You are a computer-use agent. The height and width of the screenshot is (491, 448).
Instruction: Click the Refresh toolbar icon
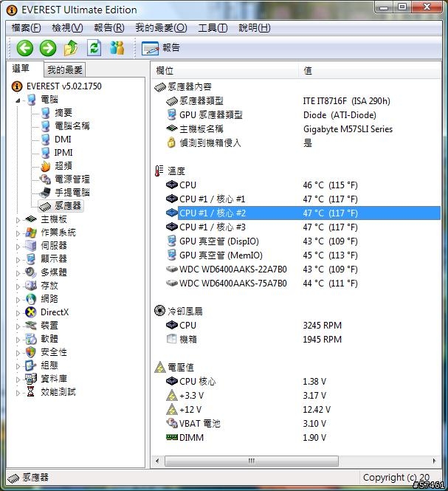(x=94, y=48)
